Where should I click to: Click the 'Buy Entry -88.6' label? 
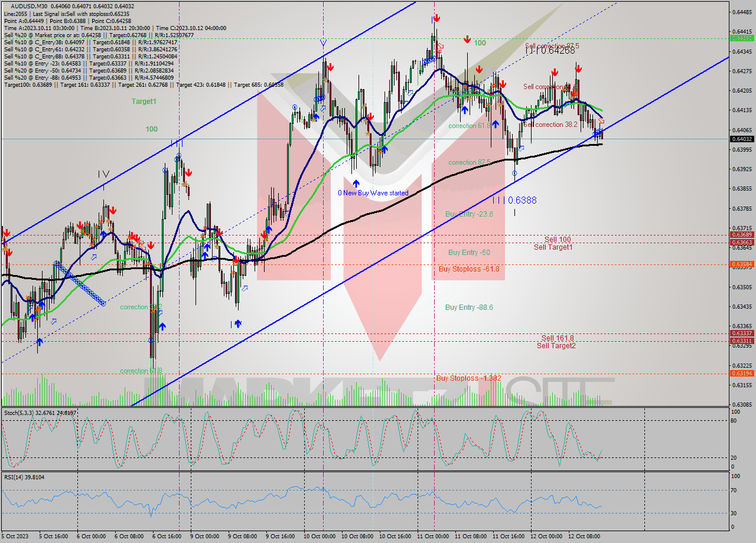pyautogui.click(x=469, y=308)
